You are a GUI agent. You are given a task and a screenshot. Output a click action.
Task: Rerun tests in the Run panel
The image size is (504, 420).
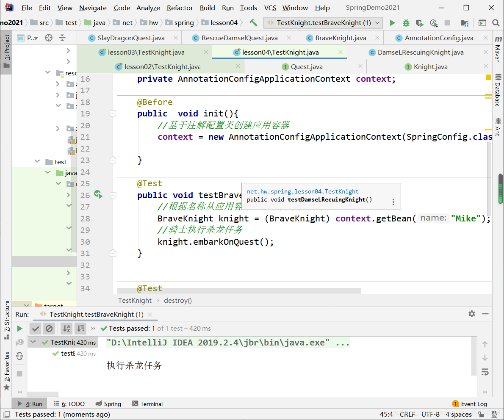pos(19,329)
